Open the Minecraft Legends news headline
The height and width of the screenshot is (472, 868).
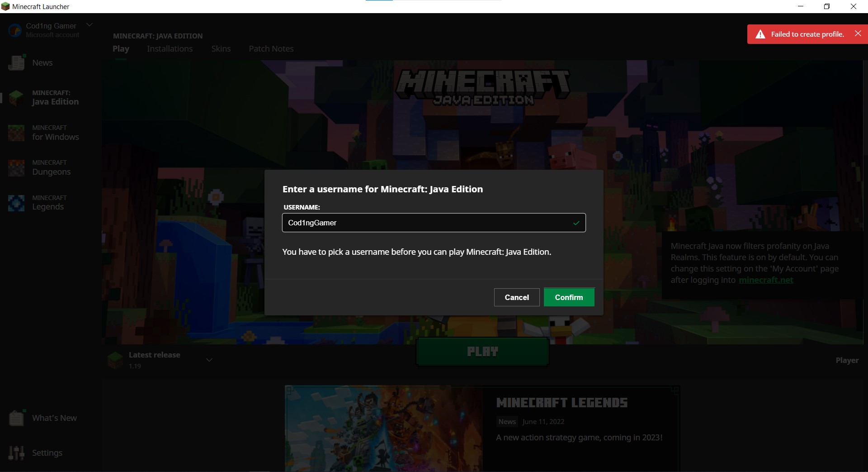pos(561,403)
